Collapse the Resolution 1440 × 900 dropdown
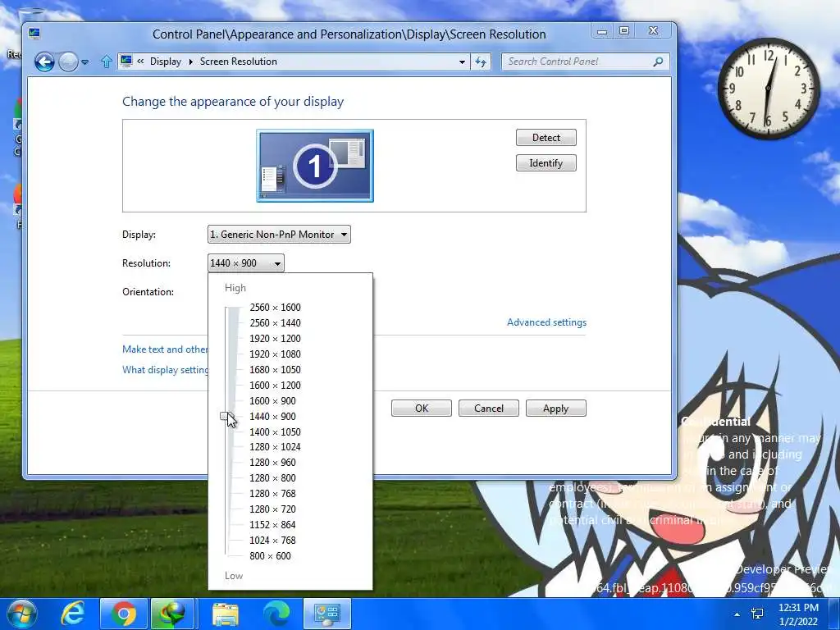 tap(246, 263)
